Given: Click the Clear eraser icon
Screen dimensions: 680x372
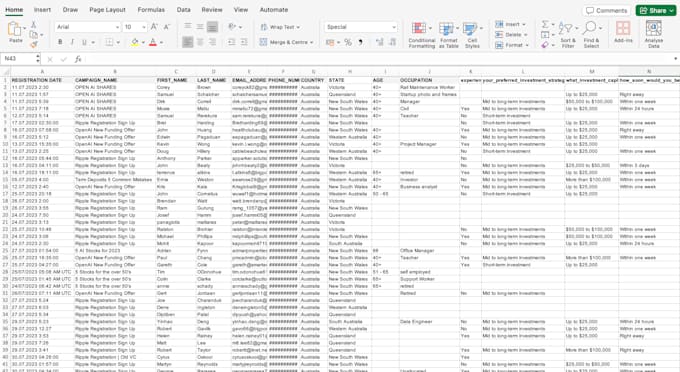Looking at the screenshot, I should coord(545,45).
